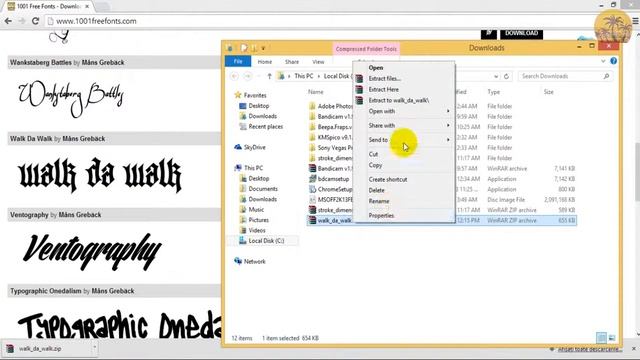Refresh the Downloads folder view
This screenshot has height=360, width=640.
pyautogui.click(x=507, y=76)
